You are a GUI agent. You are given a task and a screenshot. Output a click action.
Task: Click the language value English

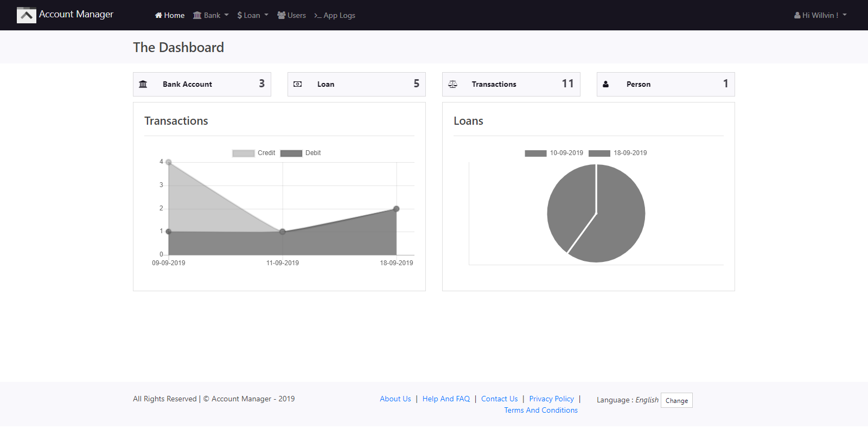[x=647, y=400]
